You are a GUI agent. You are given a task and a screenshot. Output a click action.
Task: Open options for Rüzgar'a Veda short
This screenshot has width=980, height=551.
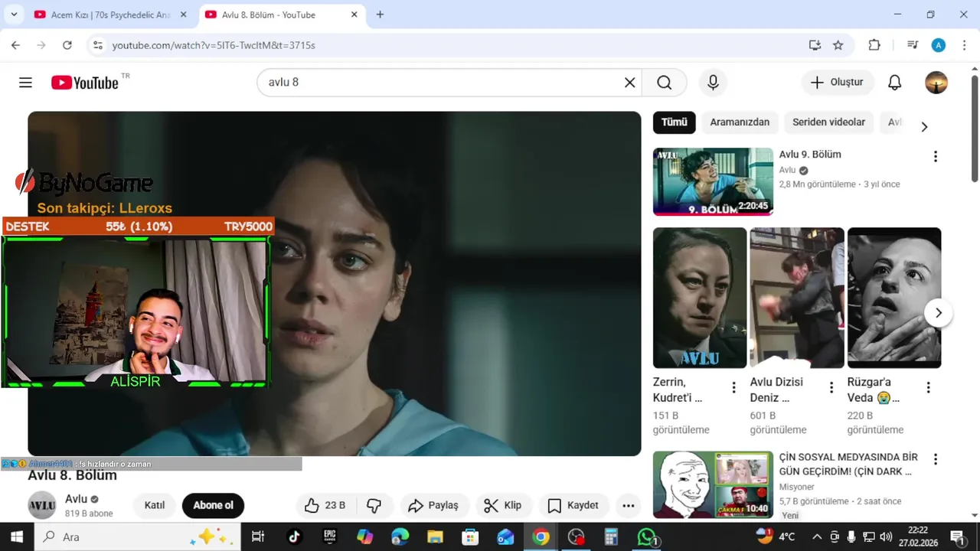tap(928, 388)
